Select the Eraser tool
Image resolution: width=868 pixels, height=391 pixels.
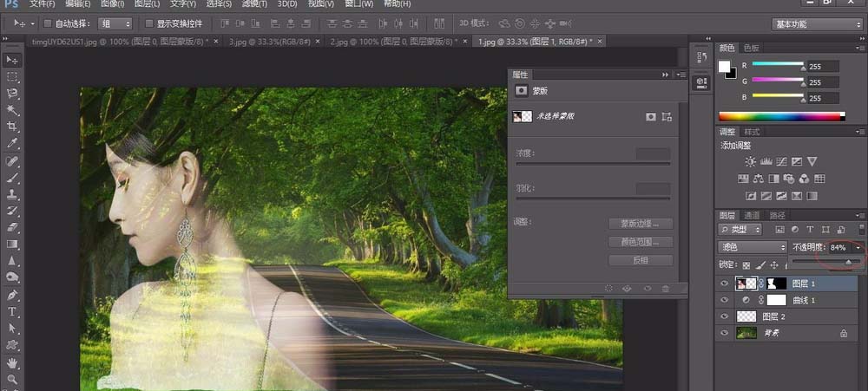coord(11,227)
